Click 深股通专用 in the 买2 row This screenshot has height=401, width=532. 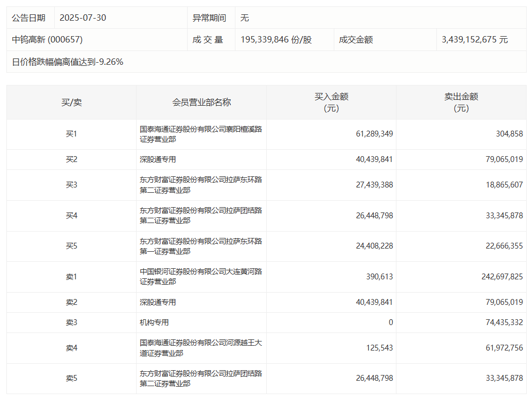158,159
